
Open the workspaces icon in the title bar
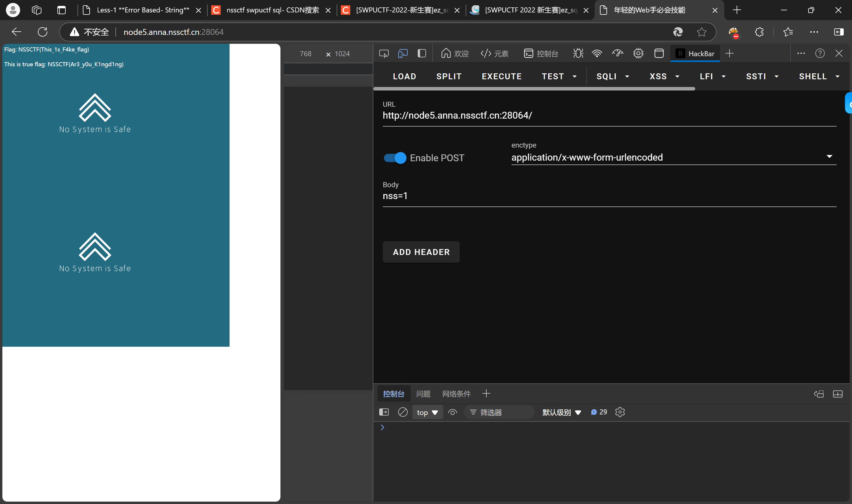tap(37, 10)
